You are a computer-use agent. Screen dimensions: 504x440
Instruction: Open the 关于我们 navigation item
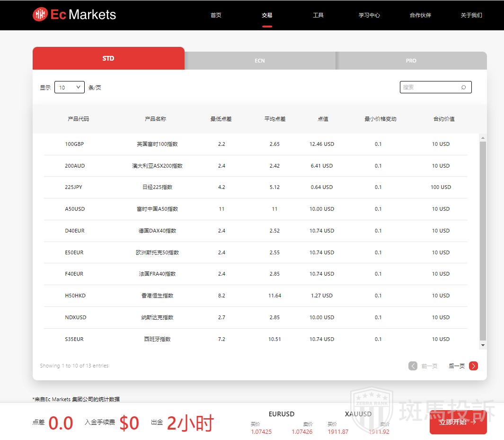(x=471, y=15)
